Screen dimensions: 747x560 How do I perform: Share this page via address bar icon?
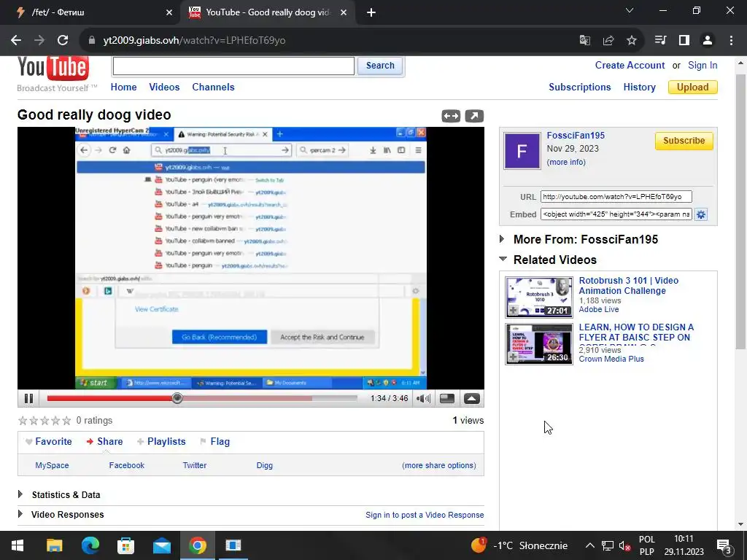(x=608, y=41)
